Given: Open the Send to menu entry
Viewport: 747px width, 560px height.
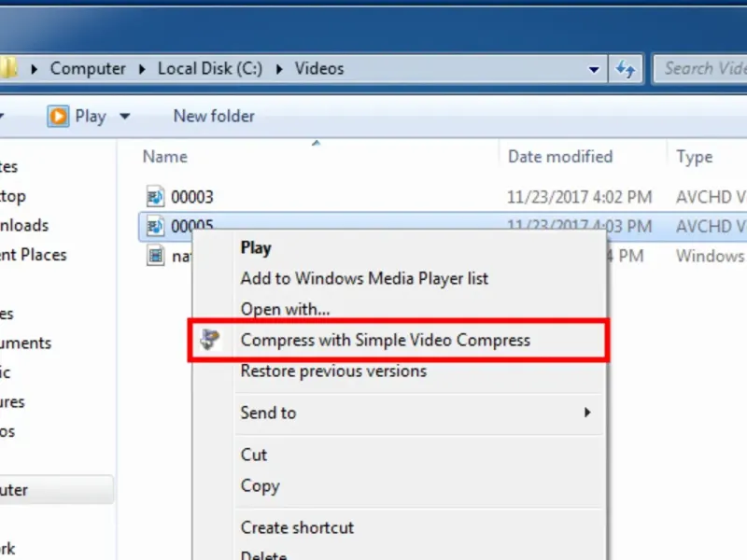Looking at the screenshot, I should 268,413.
